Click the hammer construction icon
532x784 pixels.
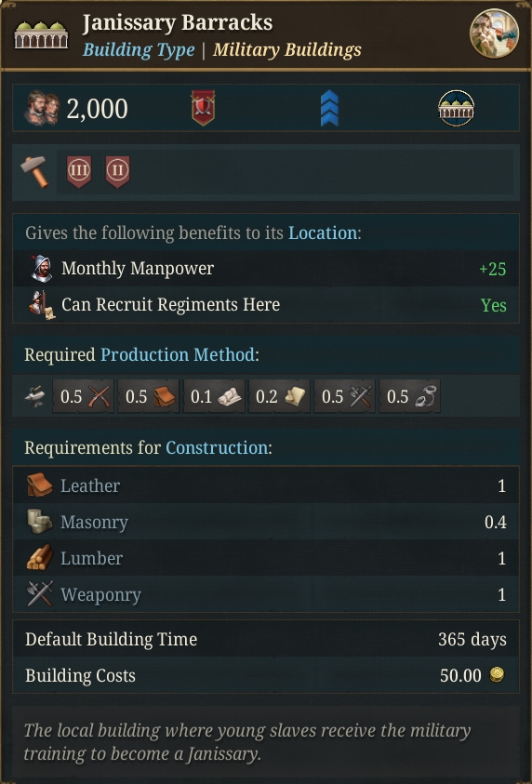(x=35, y=171)
